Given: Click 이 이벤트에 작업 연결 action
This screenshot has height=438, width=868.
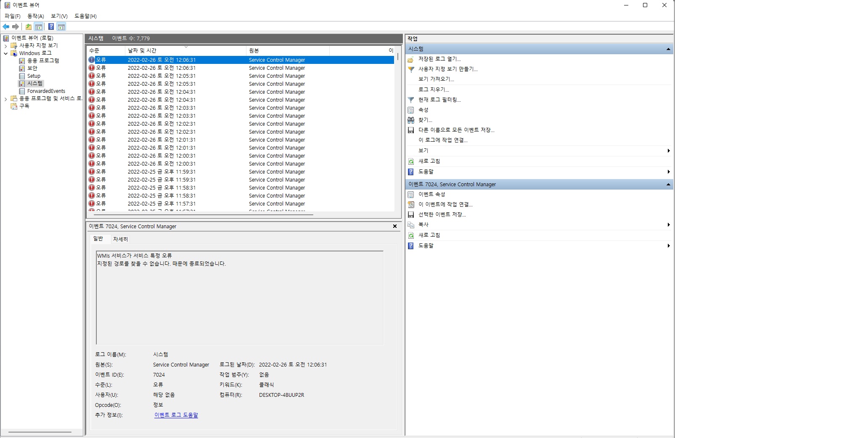Looking at the screenshot, I should pos(445,205).
